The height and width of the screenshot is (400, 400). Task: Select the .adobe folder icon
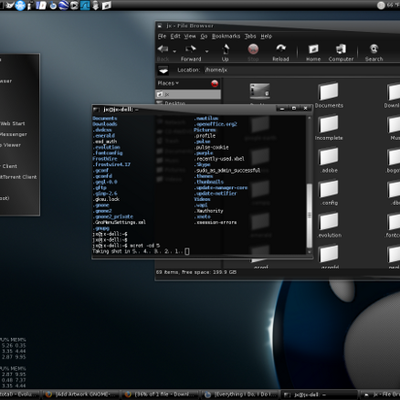tap(329, 156)
